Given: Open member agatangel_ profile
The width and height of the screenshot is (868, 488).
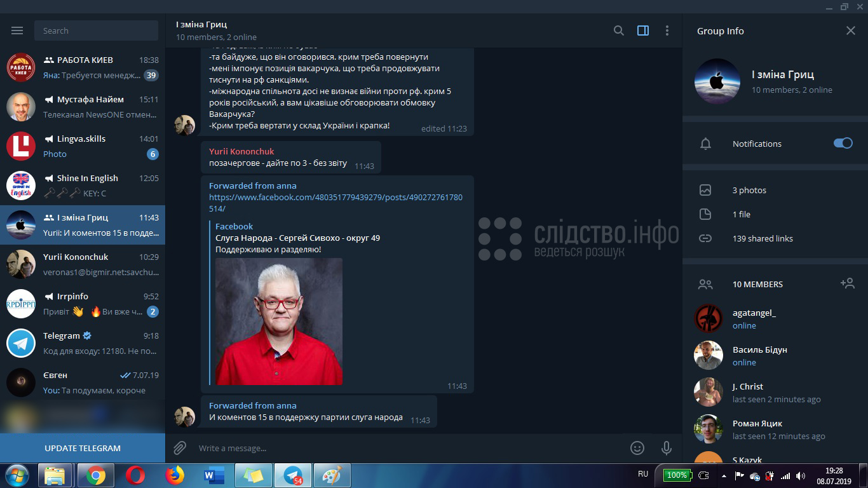Looking at the screenshot, I should pos(775,318).
